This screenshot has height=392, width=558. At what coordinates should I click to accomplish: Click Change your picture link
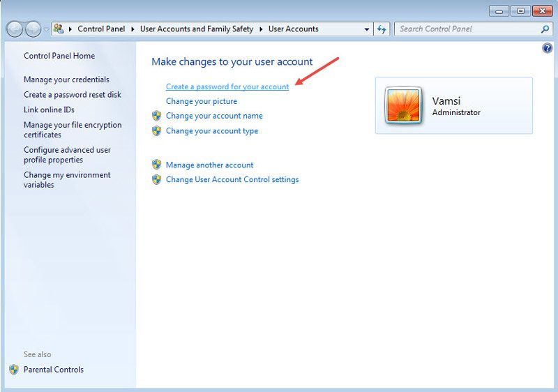click(202, 101)
